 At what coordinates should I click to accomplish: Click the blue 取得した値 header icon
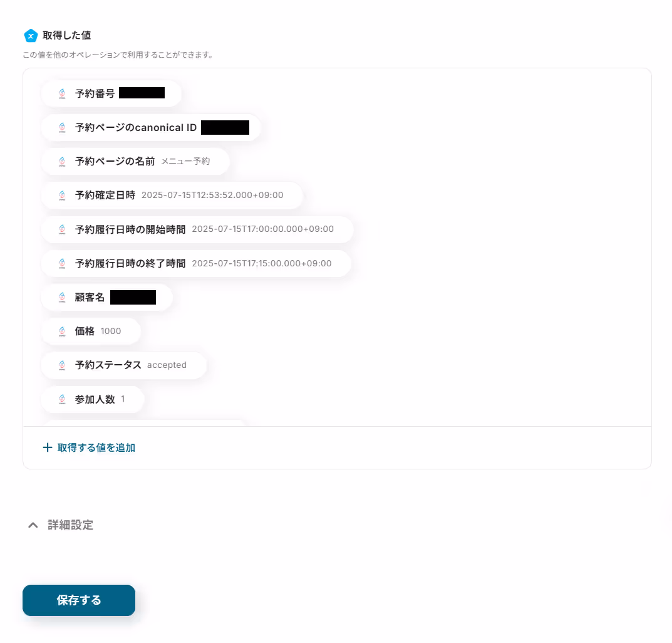[x=31, y=36]
